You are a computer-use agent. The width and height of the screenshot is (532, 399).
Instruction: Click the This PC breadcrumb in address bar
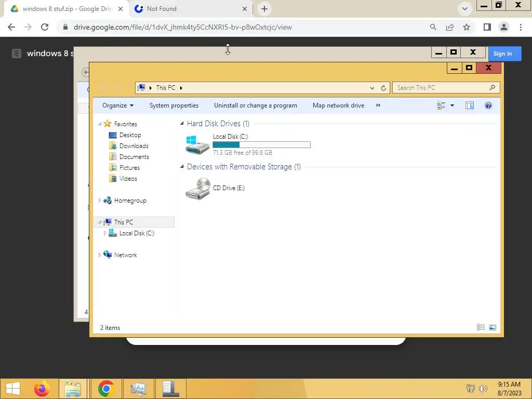pyautogui.click(x=166, y=87)
